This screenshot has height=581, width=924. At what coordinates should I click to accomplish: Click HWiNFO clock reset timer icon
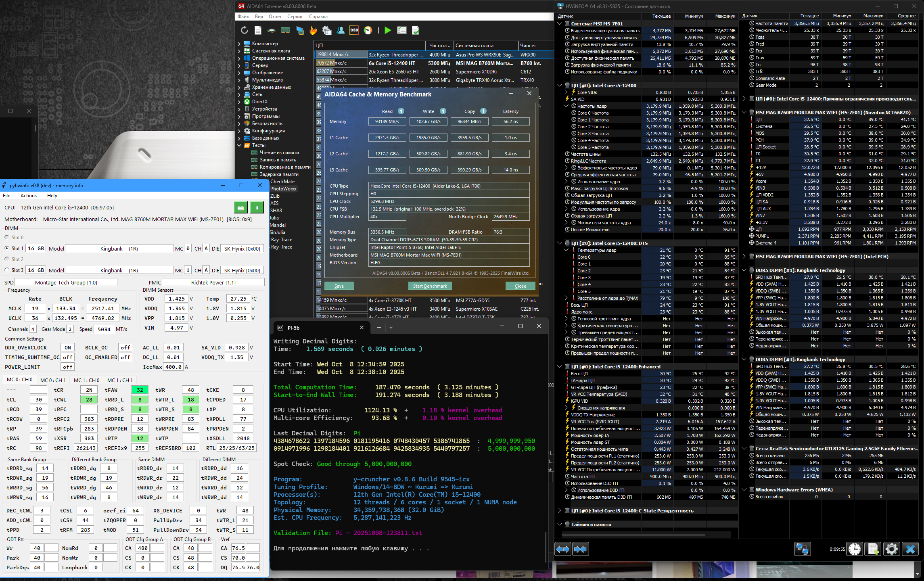[854, 549]
